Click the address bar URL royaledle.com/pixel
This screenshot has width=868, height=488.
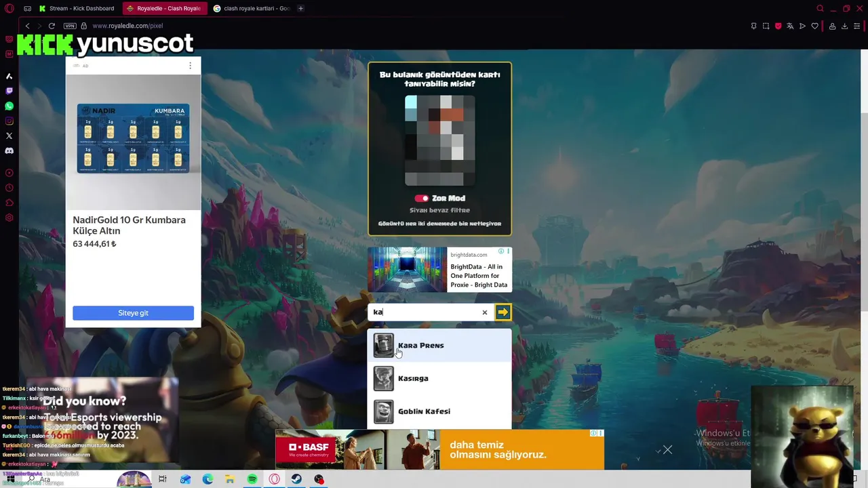[127, 26]
